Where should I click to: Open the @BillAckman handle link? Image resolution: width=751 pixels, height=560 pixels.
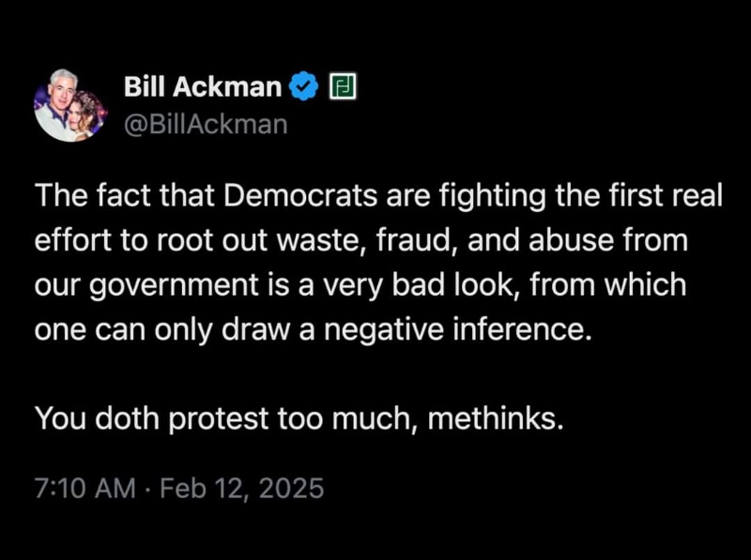point(206,123)
